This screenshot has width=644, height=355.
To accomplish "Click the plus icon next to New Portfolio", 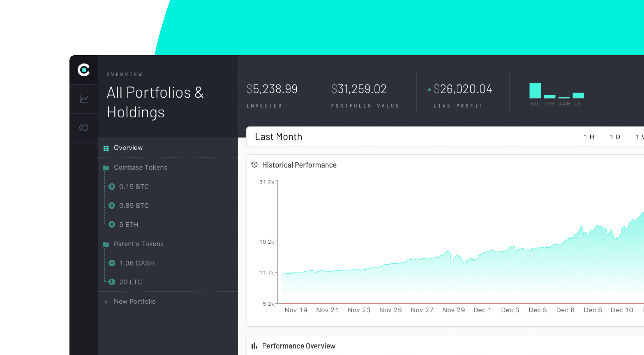I will click(106, 302).
